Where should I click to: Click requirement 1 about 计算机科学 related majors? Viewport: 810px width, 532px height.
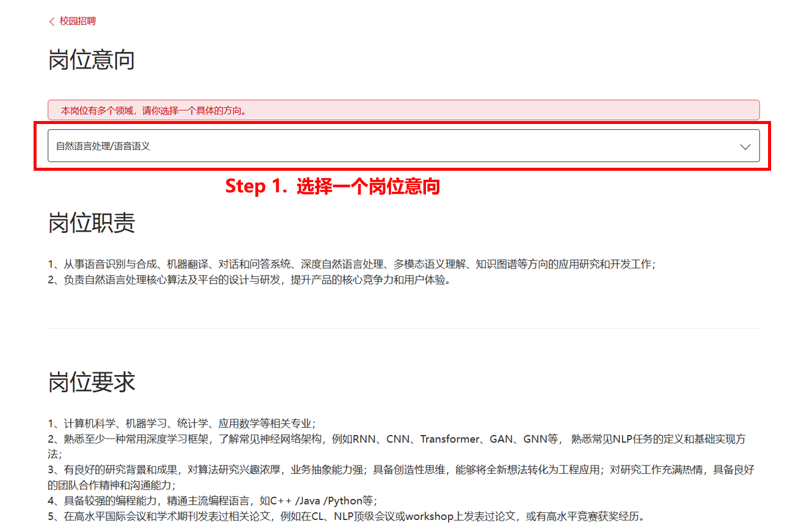(182, 423)
